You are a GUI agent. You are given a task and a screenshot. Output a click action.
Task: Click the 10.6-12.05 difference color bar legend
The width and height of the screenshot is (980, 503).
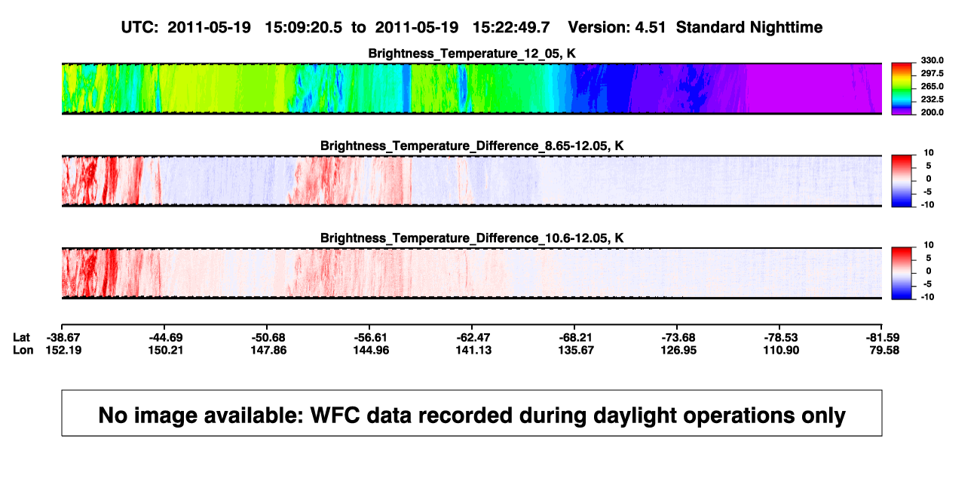coord(902,272)
